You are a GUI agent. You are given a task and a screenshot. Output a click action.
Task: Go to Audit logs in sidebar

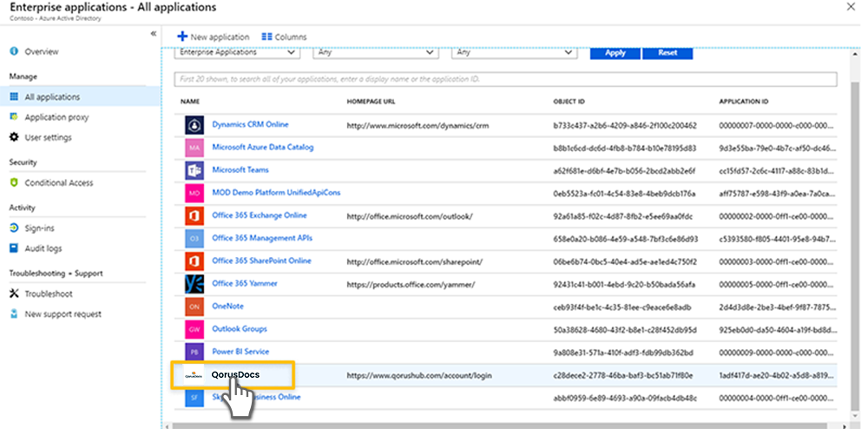pyautogui.click(x=43, y=248)
